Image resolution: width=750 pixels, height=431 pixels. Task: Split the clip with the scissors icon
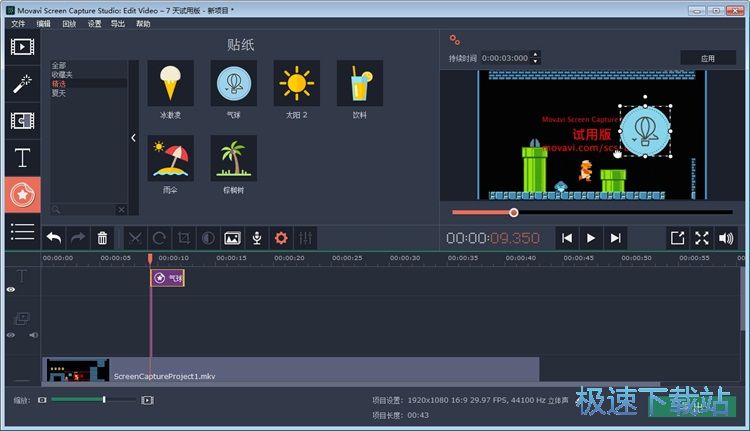(135, 238)
